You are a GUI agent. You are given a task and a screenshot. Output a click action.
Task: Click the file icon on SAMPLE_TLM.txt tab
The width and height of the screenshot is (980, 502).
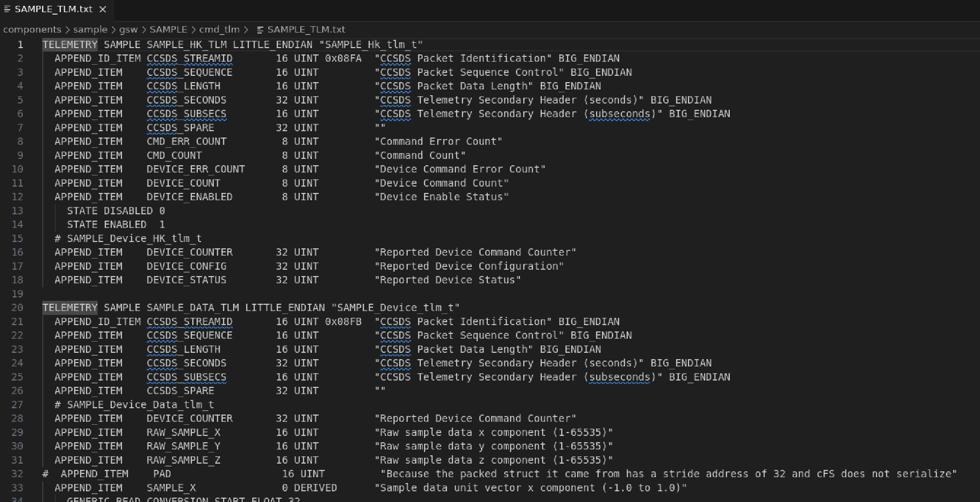(x=7, y=9)
